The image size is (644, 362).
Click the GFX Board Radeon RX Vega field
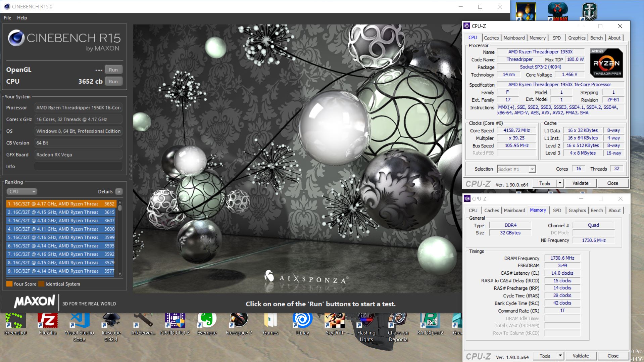coord(78,154)
